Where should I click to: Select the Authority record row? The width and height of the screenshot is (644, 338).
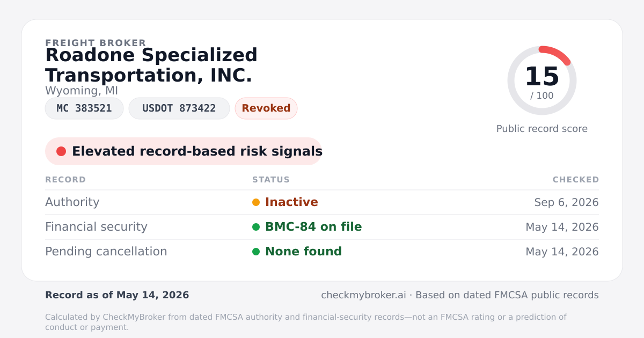click(322, 202)
